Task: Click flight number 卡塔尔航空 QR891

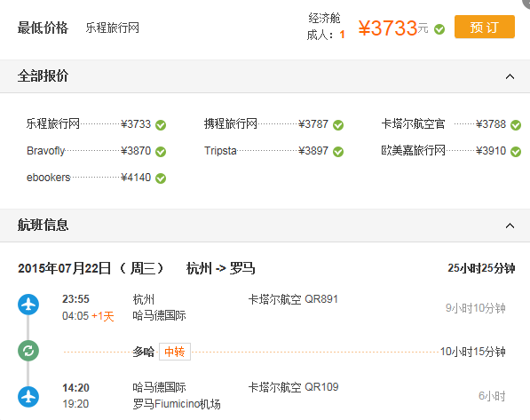Action: (293, 299)
